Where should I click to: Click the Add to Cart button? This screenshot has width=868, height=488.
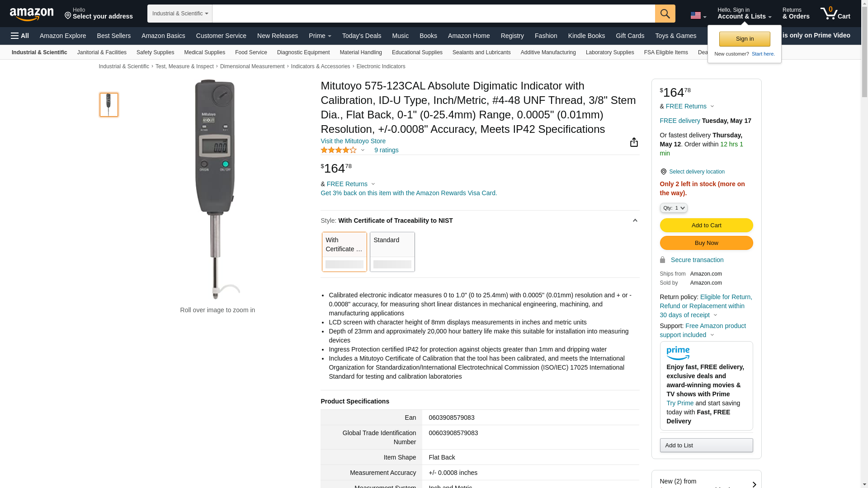click(x=706, y=225)
